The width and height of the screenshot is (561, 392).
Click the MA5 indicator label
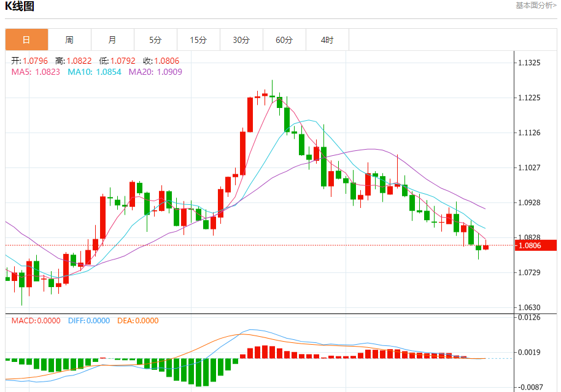36,72
